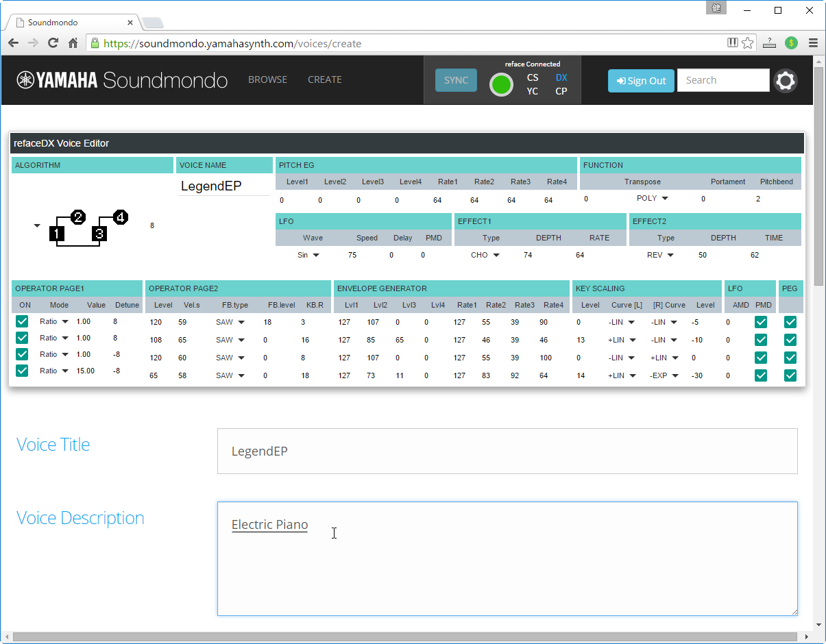Toggle ON checkbox for the Ratio 15.00 operator

click(22, 371)
